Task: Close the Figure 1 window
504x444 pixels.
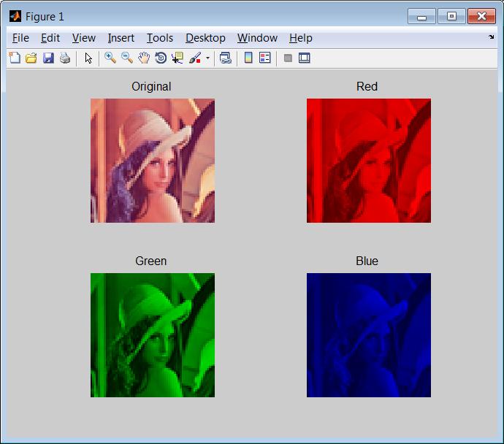Action: [x=481, y=16]
